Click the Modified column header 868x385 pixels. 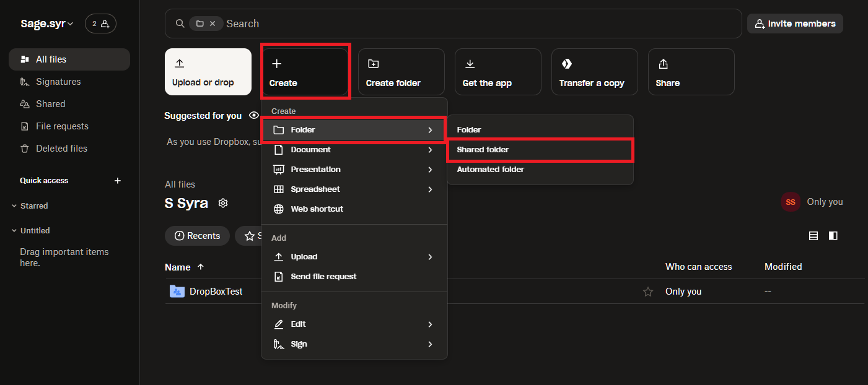tap(783, 267)
